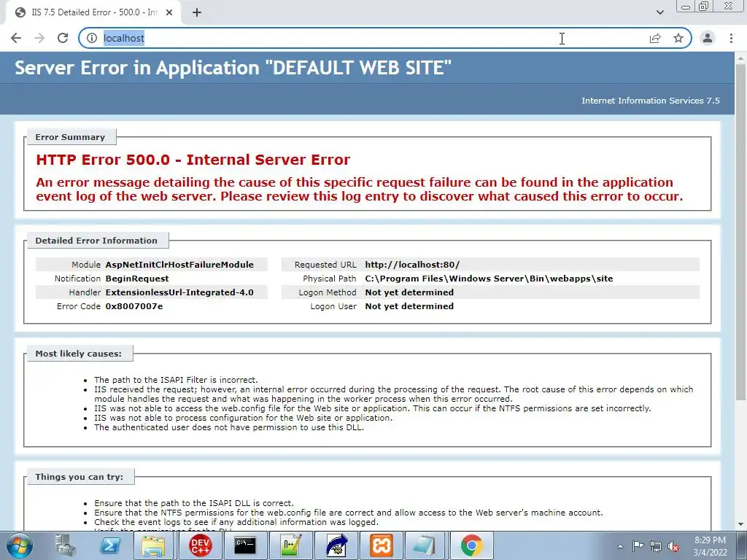Viewport: 747px width, 560px height.
Task: Click the error code 0x8007007e
Action: (x=134, y=306)
